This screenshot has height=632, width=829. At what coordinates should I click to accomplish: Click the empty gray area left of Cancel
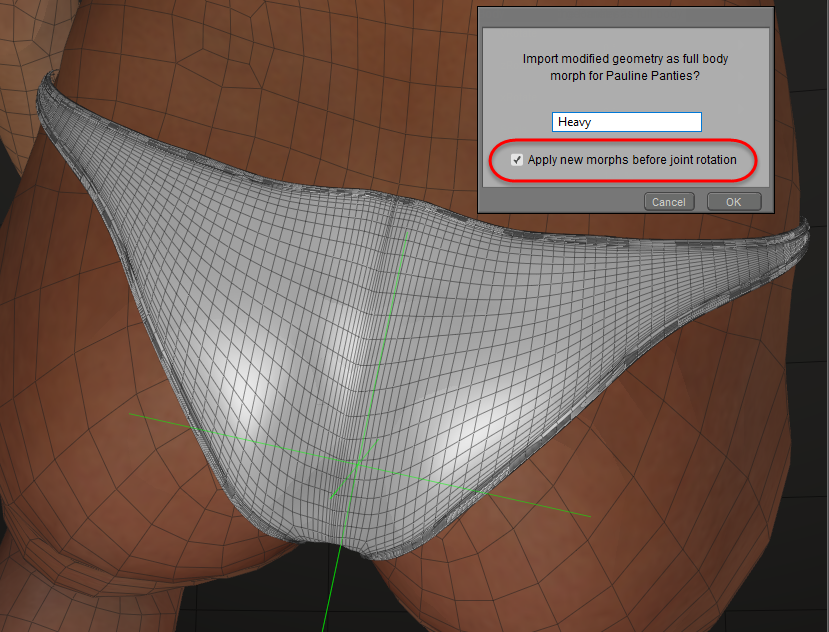pyautogui.click(x=560, y=202)
